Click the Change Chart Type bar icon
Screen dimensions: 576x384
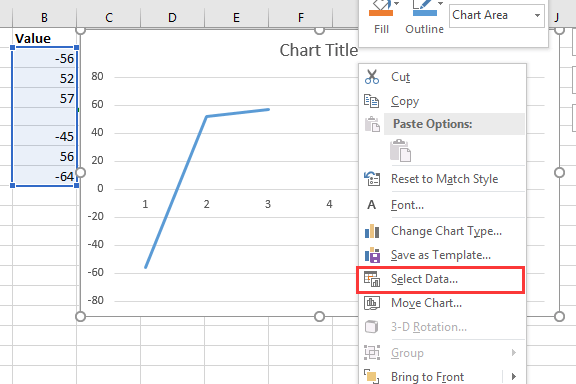372,231
